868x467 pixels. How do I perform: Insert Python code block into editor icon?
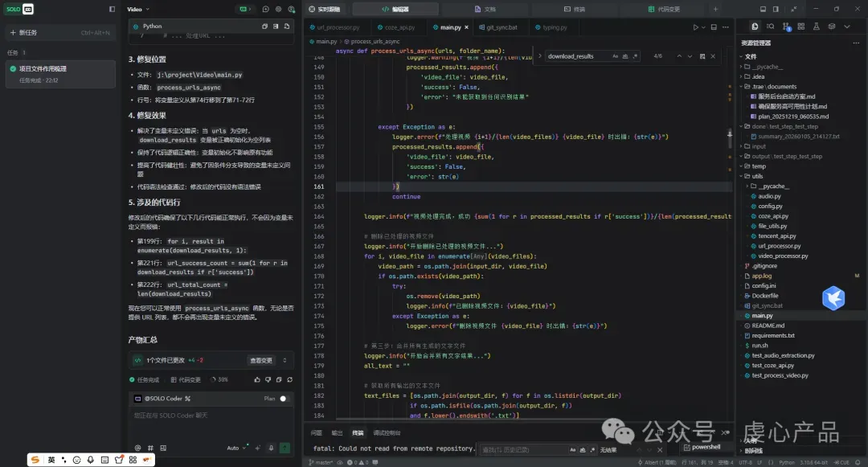276,26
